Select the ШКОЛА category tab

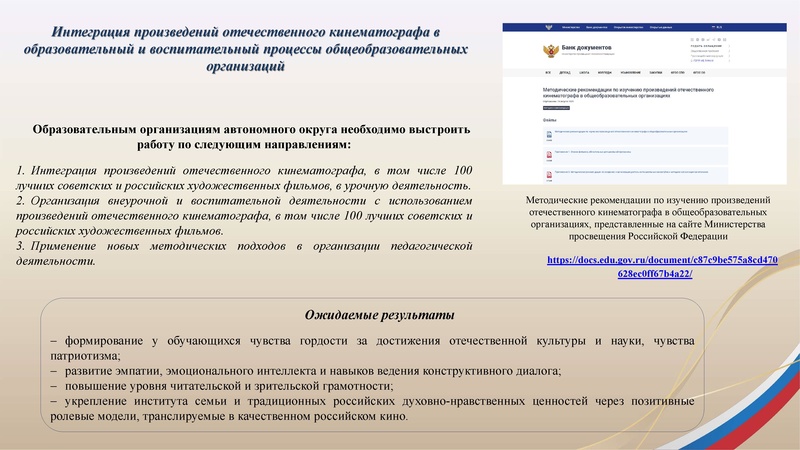click(584, 72)
